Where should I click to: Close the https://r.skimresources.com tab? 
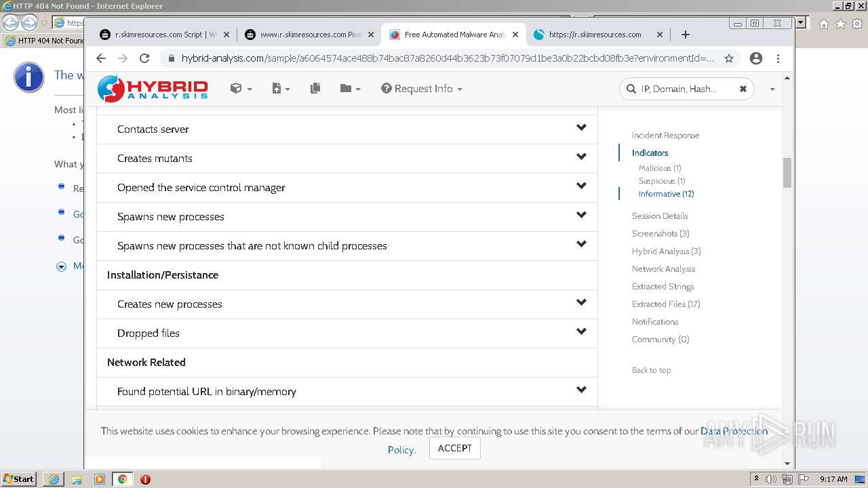click(660, 35)
